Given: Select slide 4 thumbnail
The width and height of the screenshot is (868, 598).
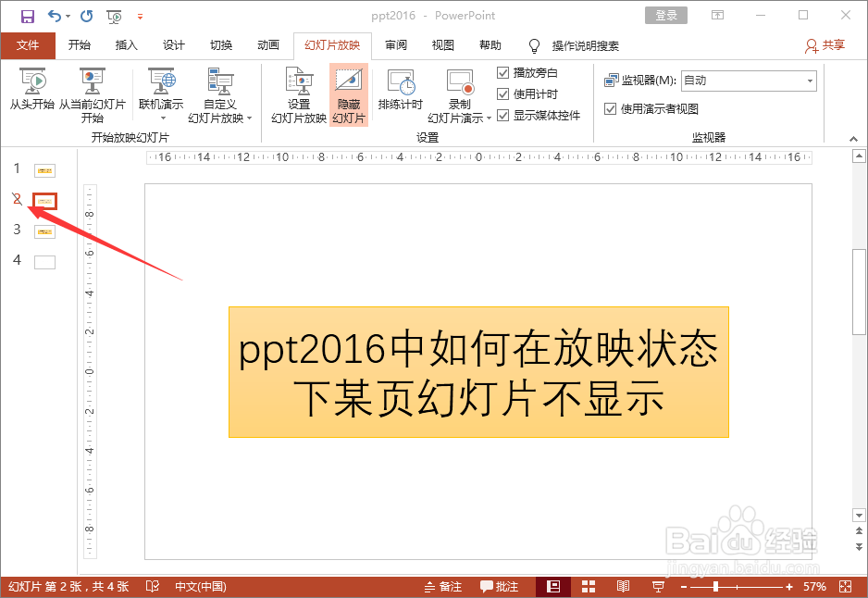Looking at the screenshot, I should [x=44, y=262].
